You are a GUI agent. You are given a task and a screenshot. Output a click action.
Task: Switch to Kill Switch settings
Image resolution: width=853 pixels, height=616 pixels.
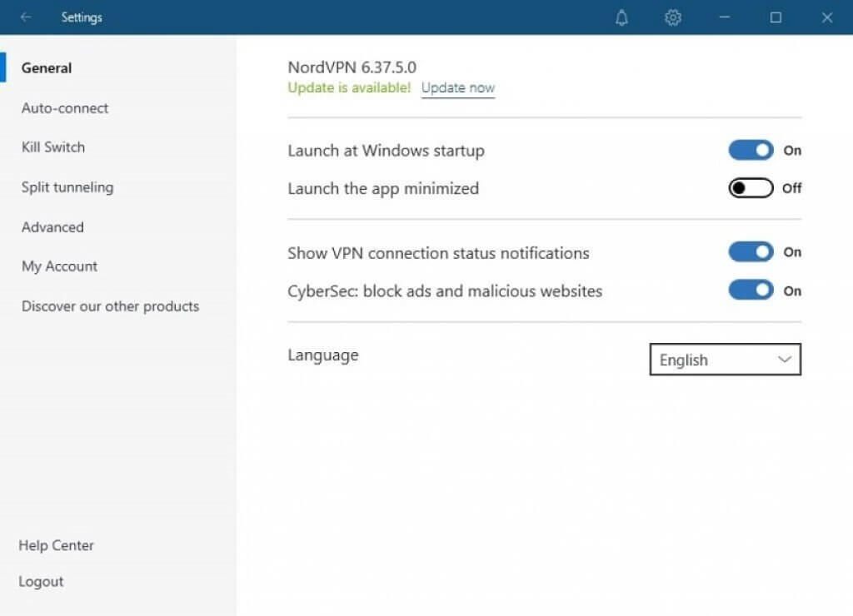coord(53,147)
